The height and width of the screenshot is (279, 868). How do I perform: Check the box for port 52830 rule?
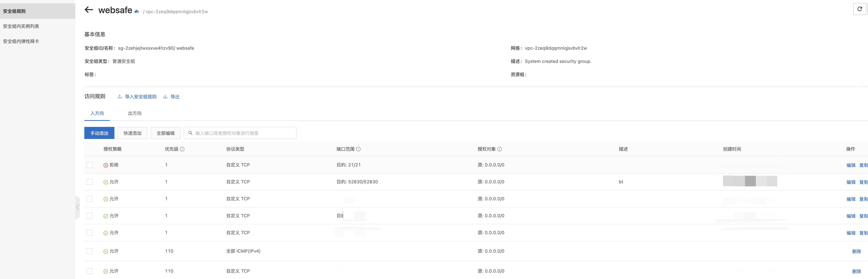tap(90, 182)
